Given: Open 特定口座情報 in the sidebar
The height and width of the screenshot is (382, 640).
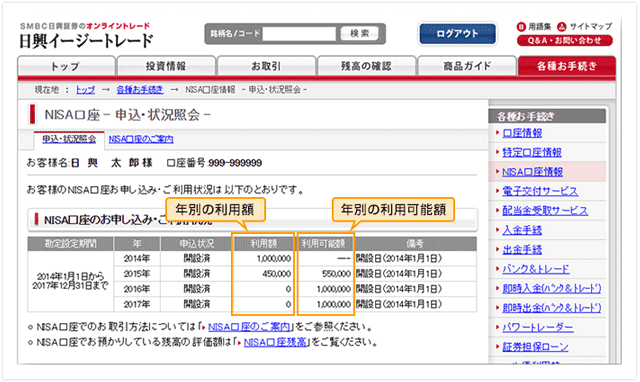Looking at the screenshot, I should [x=532, y=153].
